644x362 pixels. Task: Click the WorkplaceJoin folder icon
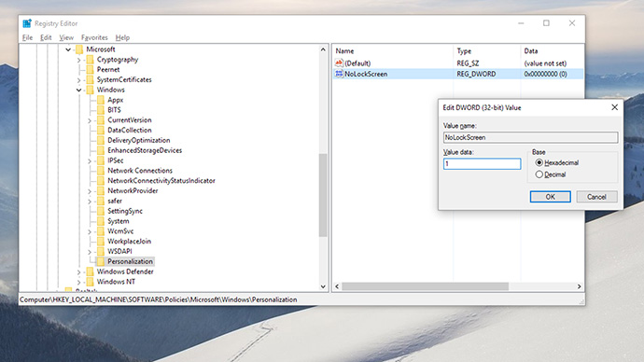coord(101,242)
